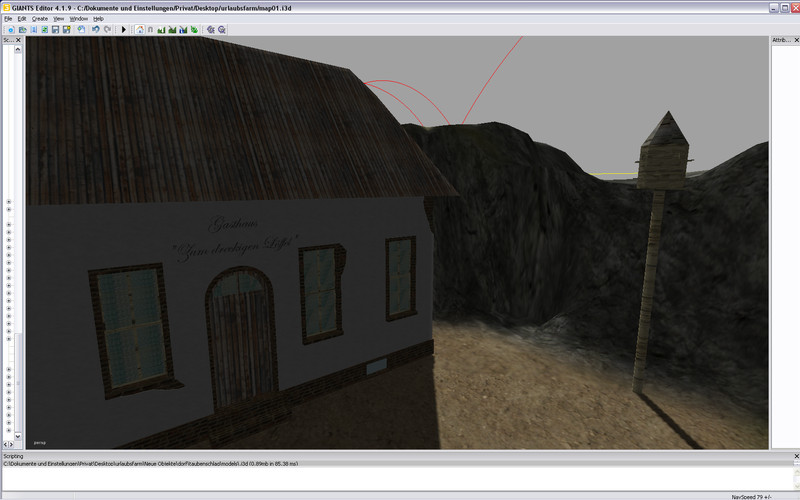Start the game with the Play button
Viewport: 800px width, 500px height.
tap(123, 30)
